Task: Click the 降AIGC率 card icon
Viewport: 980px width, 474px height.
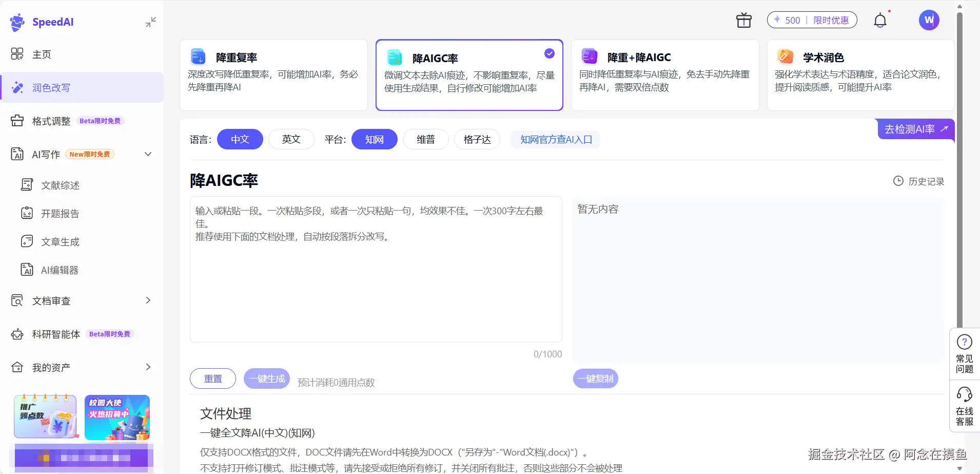Action: (x=394, y=57)
